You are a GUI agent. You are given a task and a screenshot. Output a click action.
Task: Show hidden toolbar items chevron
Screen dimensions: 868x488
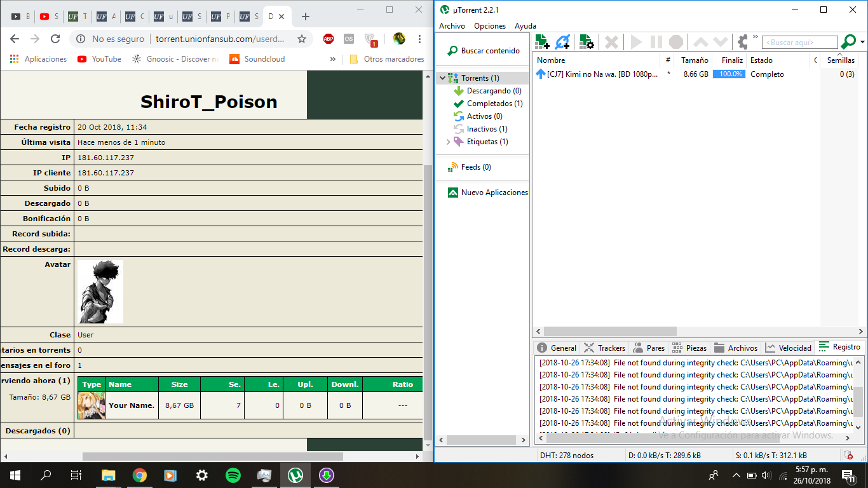pos(756,37)
